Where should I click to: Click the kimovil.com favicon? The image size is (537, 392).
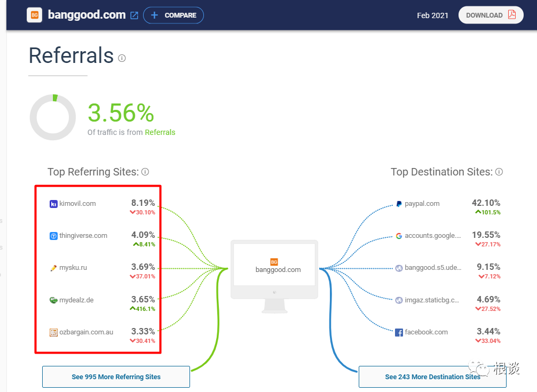[x=53, y=204]
